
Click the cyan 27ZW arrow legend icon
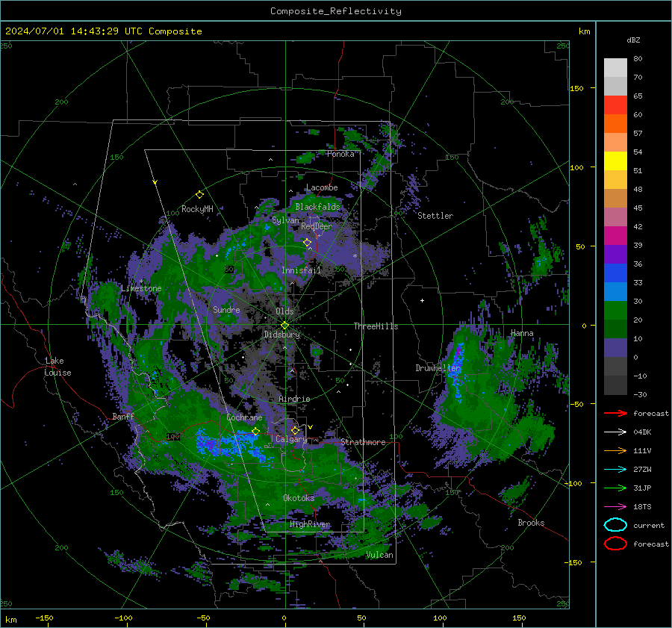tap(615, 470)
